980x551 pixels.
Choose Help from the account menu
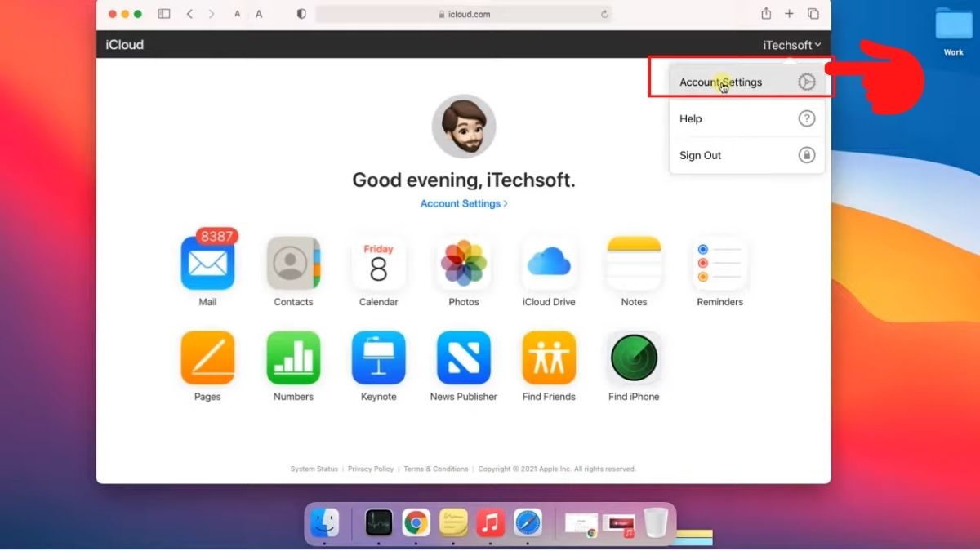pyautogui.click(x=747, y=118)
